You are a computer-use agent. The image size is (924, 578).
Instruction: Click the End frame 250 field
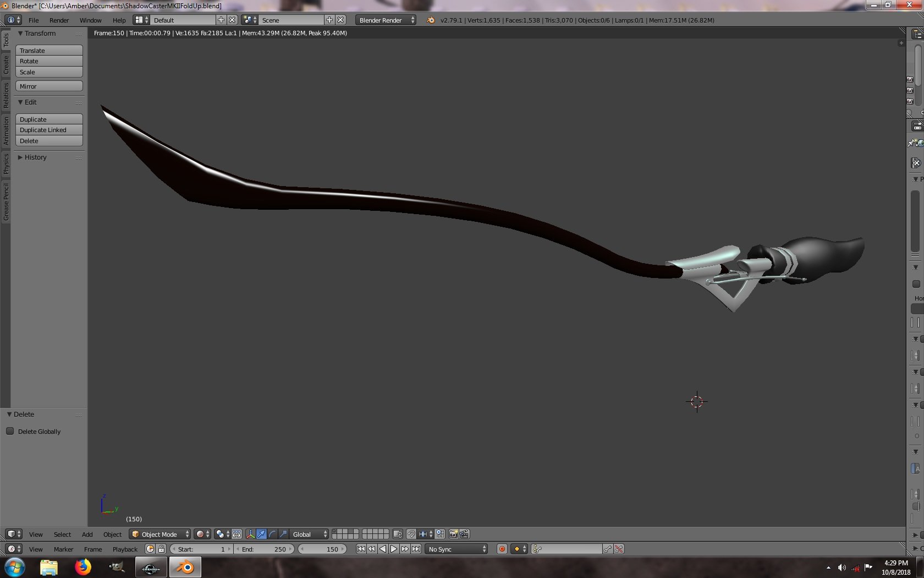265,549
